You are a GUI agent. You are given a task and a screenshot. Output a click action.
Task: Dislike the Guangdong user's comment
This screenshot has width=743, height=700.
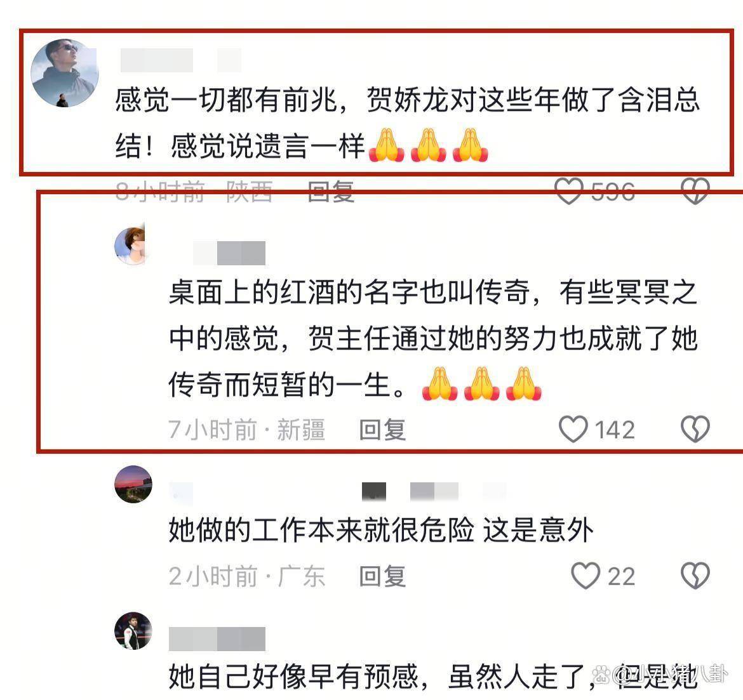point(695,576)
